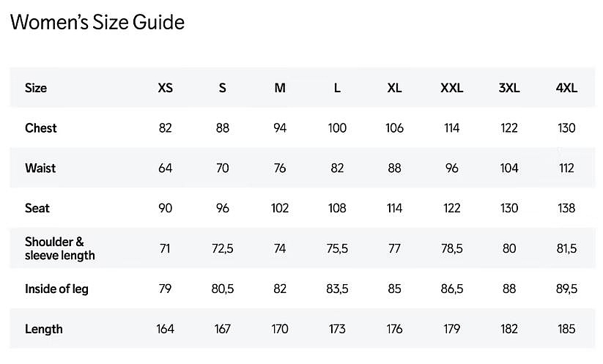Viewport: 603px width, 364px height.
Task: Click the Waist row label
Action: 40,168
